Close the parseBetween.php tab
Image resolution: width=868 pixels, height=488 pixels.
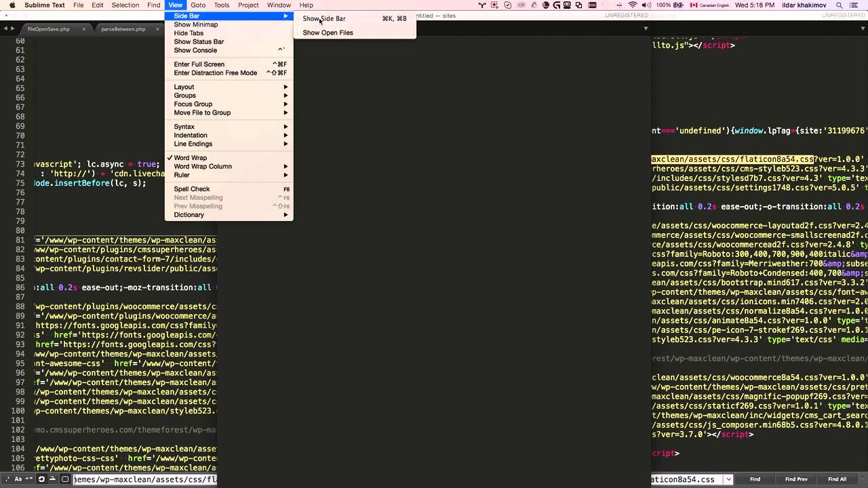tap(159, 29)
